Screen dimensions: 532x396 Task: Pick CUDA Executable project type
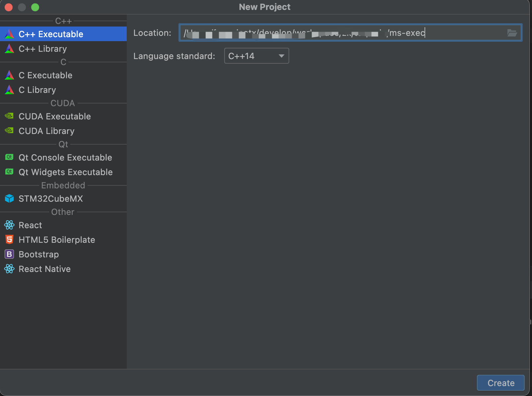click(x=63, y=116)
